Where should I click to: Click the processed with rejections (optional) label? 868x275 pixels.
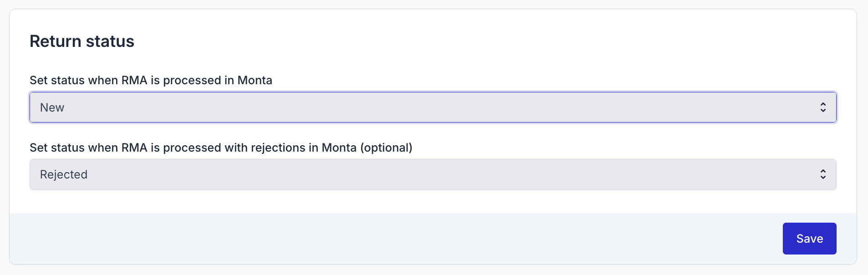coord(221,148)
